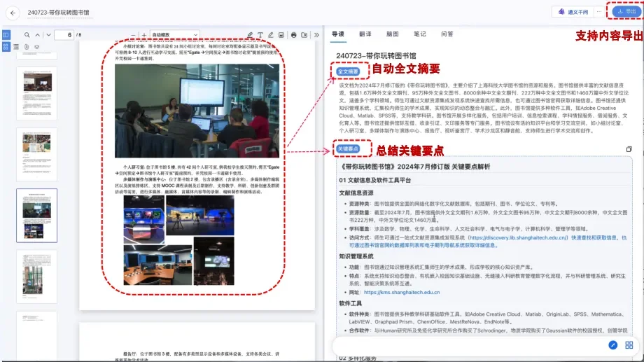Open the 自动缩放 zoom dropdown

[174, 34]
